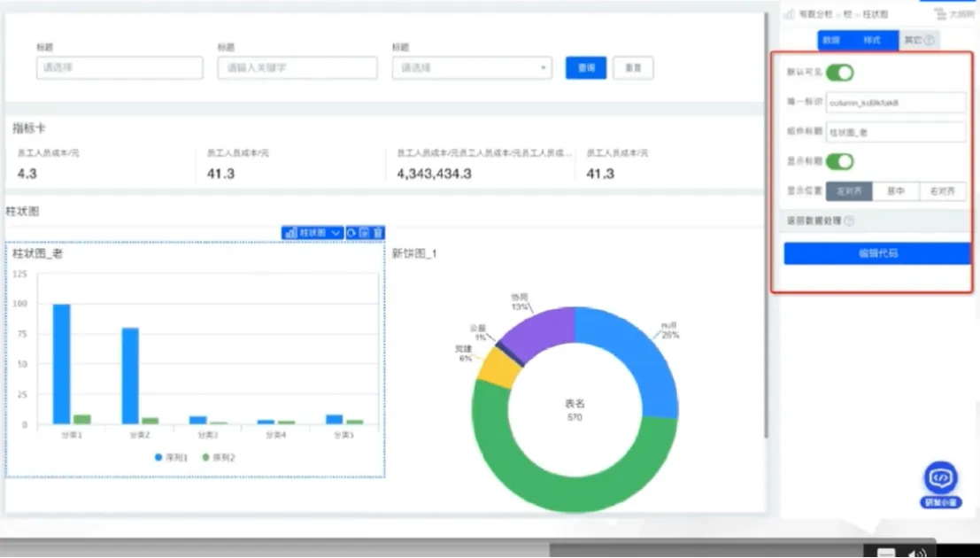Click the 表名 570 center label of pie
Screen dimensions: 980x558
pos(575,410)
